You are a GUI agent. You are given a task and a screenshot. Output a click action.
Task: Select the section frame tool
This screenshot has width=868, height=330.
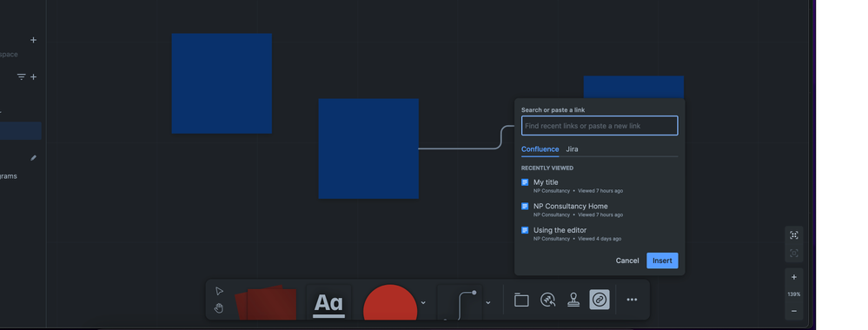(x=521, y=300)
